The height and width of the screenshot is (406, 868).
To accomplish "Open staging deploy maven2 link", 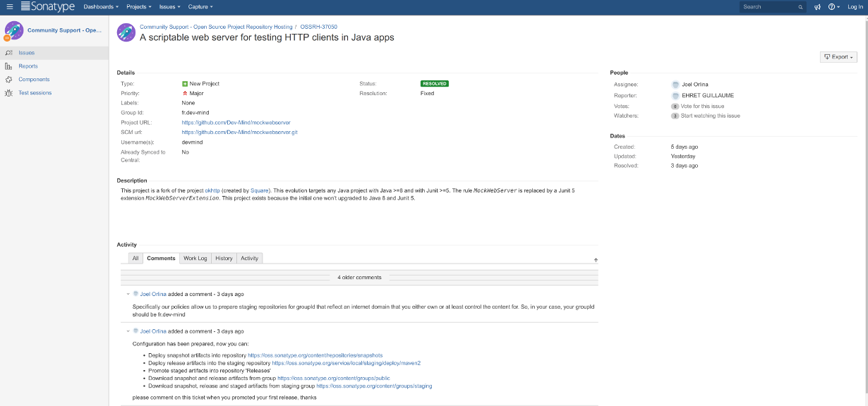I will pos(346,363).
